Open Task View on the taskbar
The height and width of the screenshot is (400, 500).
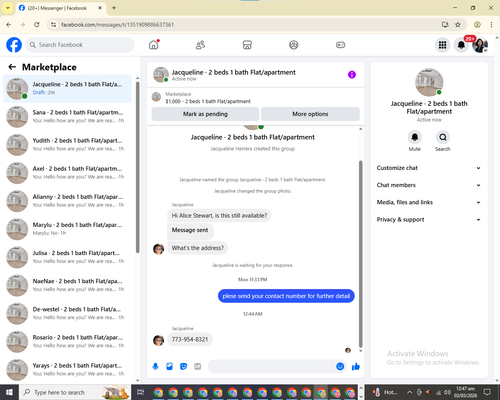(x=141, y=392)
